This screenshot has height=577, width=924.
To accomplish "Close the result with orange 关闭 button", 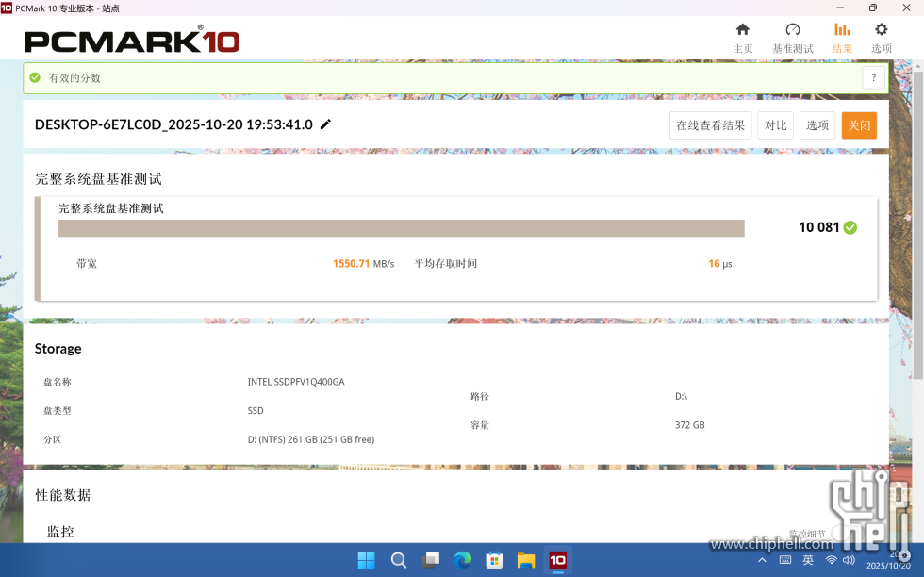I will (x=859, y=125).
